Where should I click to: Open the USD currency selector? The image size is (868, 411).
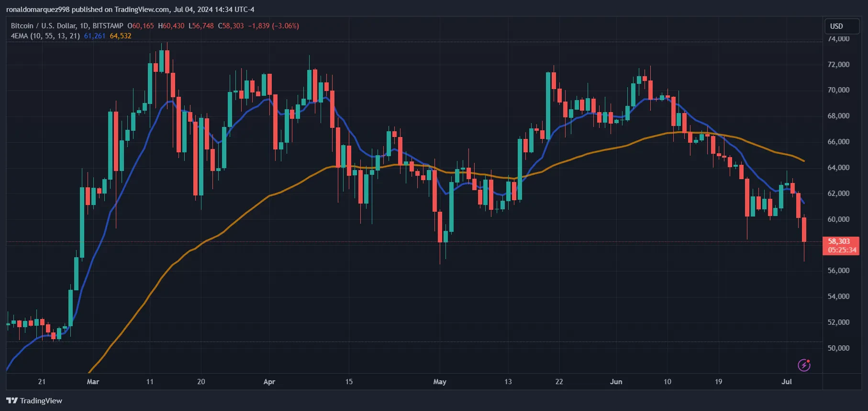[x=842, y=26]
